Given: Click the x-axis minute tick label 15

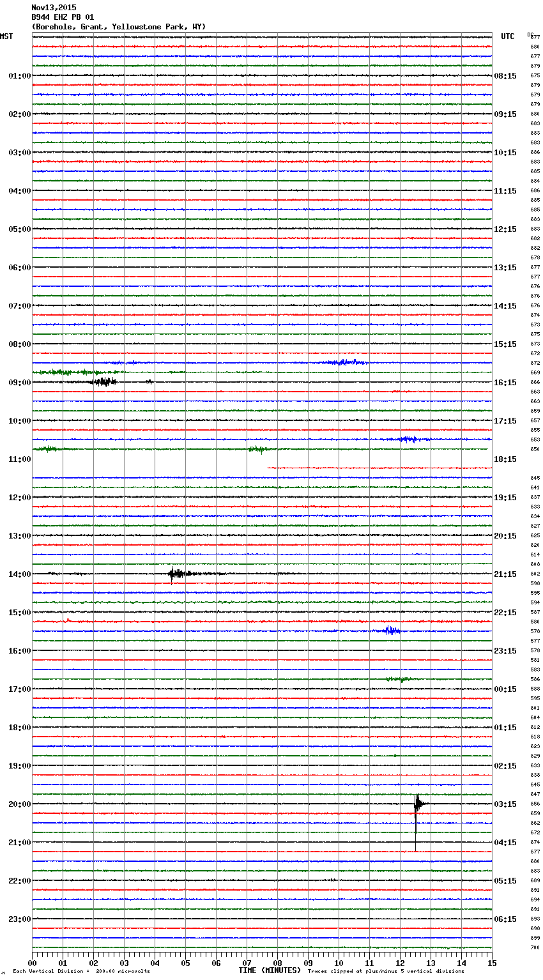Looking at the screenshot, I should [x=492, y=963].
